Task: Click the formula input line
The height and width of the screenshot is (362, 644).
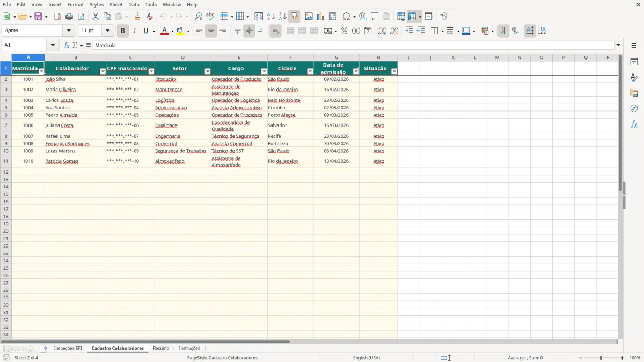Action: pos(354,45)
